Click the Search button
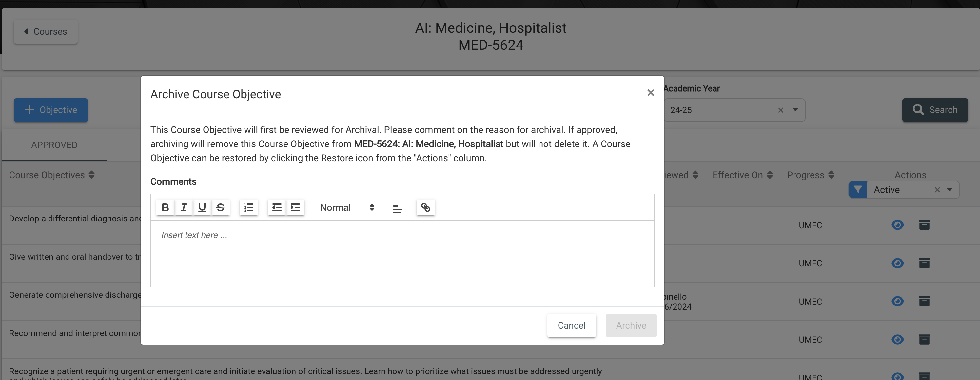 pyautogui.click(x=935, y=110)
